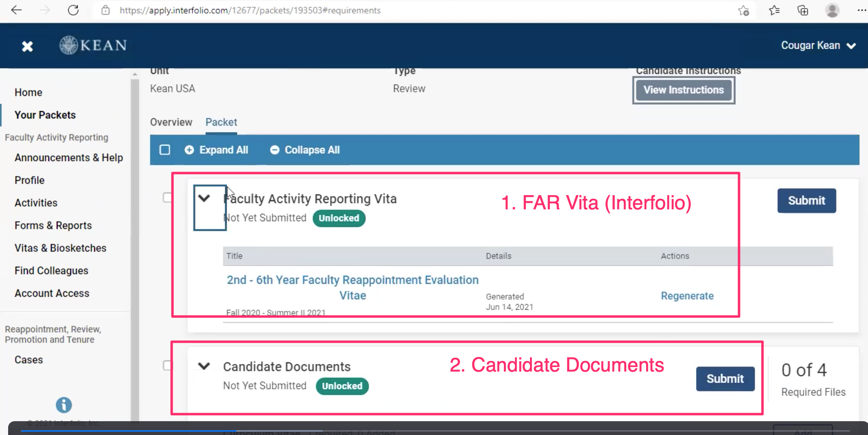
Task: Click the Unlocked badge on Candidate Documents
Action: click(342, 386)
